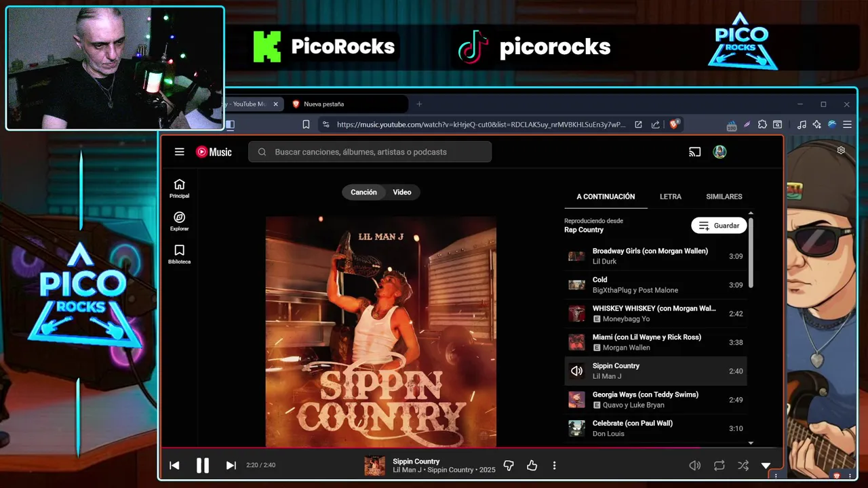Viewport: 868px width, 488px height.
Task: Open the YouTube Music hamburger menu
Action: tap(179, 152)
